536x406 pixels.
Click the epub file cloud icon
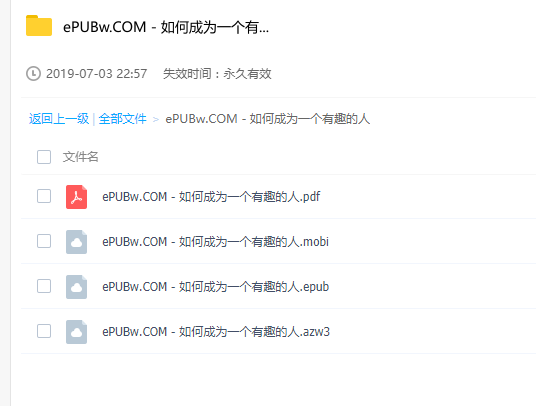76,287
